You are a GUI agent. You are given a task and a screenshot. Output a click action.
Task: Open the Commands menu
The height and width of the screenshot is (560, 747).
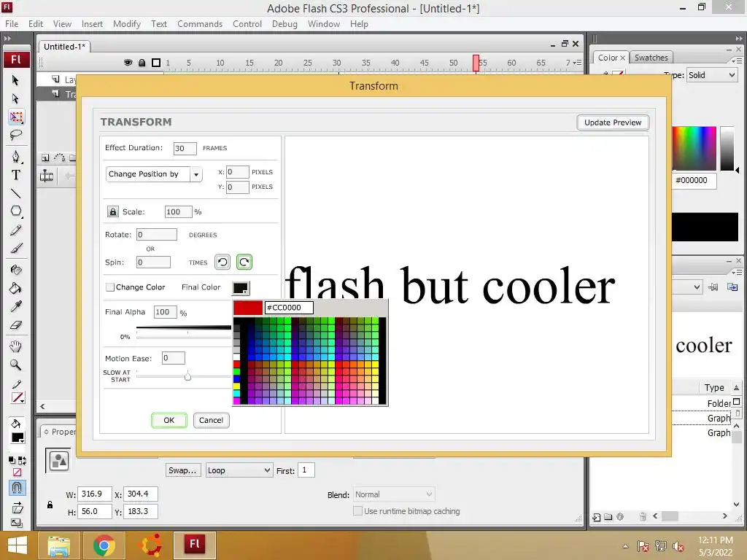(x=200, y=24)
